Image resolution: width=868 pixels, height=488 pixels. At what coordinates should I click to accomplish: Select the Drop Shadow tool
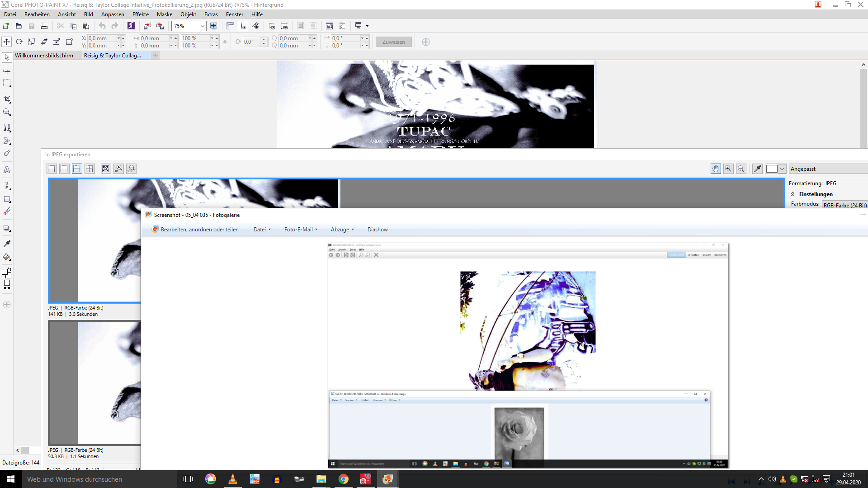point(7,228)
